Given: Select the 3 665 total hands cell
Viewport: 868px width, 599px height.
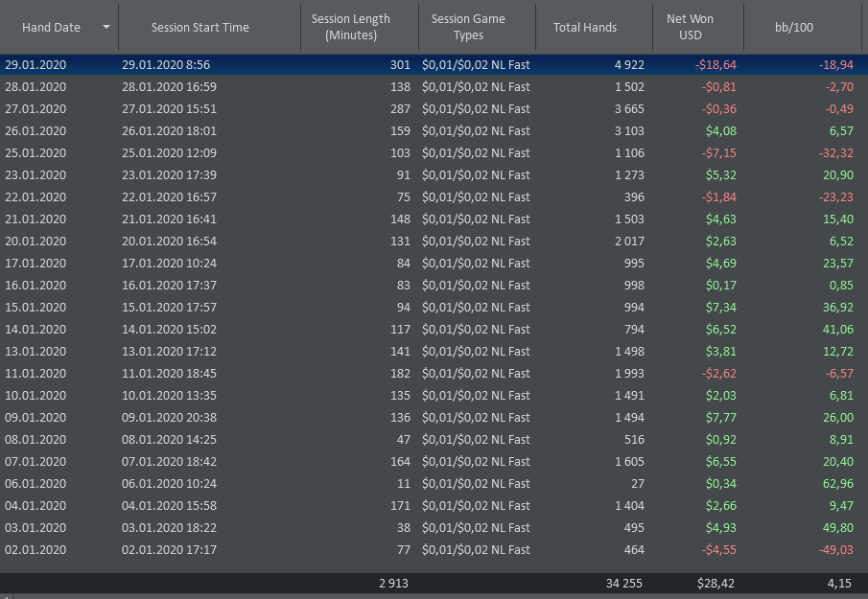Looking at the screenshot, I should [x=629, y=109].
